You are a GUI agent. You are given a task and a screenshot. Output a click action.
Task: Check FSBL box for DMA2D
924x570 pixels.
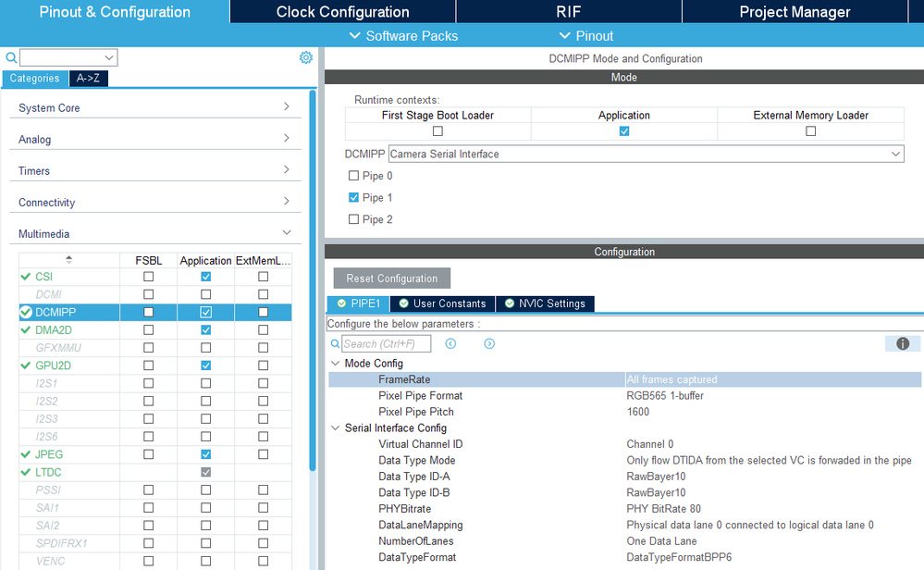(149, 330)
